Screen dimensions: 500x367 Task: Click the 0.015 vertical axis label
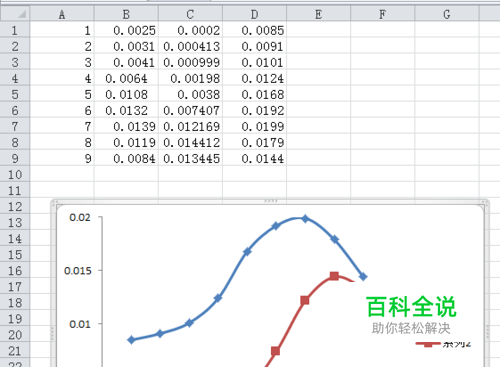[x=78, y=271]
